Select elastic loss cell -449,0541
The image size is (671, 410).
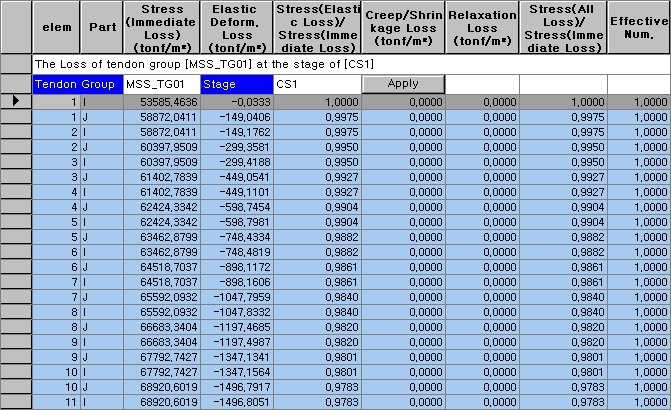click(x=237, y=177)
